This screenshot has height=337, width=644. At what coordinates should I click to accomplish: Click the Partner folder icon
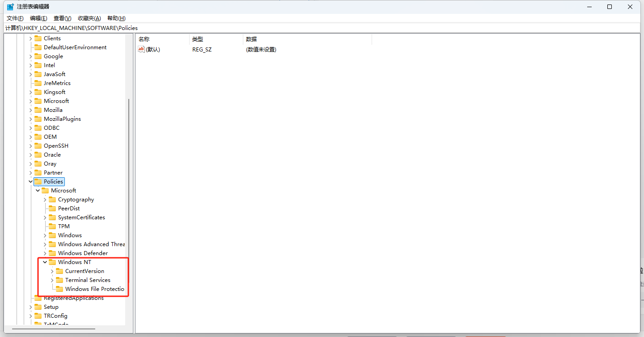[38, 173]
